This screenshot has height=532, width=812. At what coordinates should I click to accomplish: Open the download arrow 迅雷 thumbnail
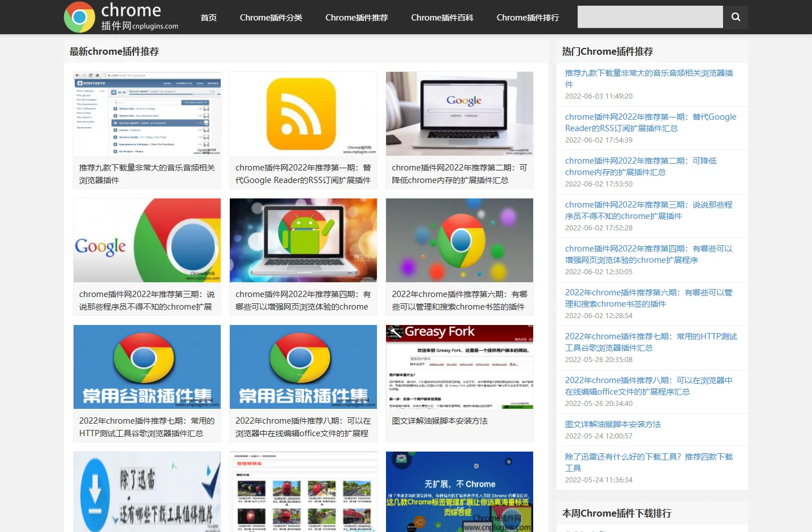coord(147,492)
